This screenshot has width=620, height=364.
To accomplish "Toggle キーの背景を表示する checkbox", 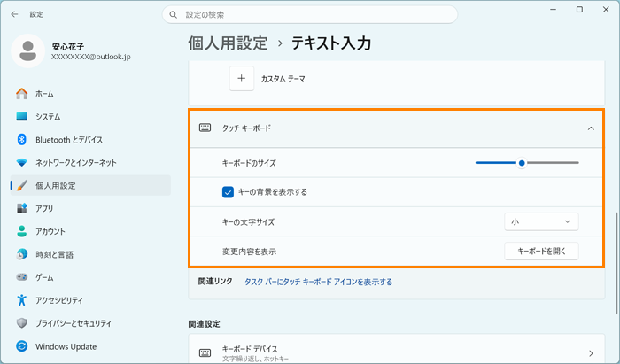I will pyautogui.click(x=228, y=192).
